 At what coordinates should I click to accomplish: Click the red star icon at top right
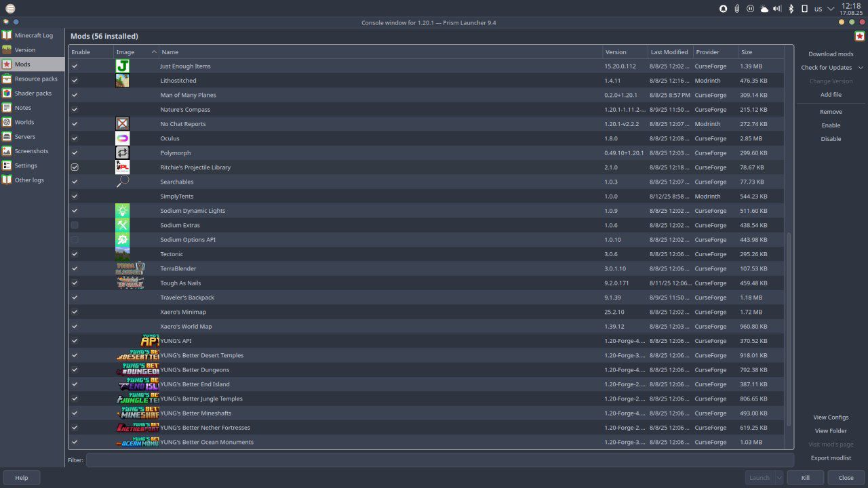coord(860,36)
